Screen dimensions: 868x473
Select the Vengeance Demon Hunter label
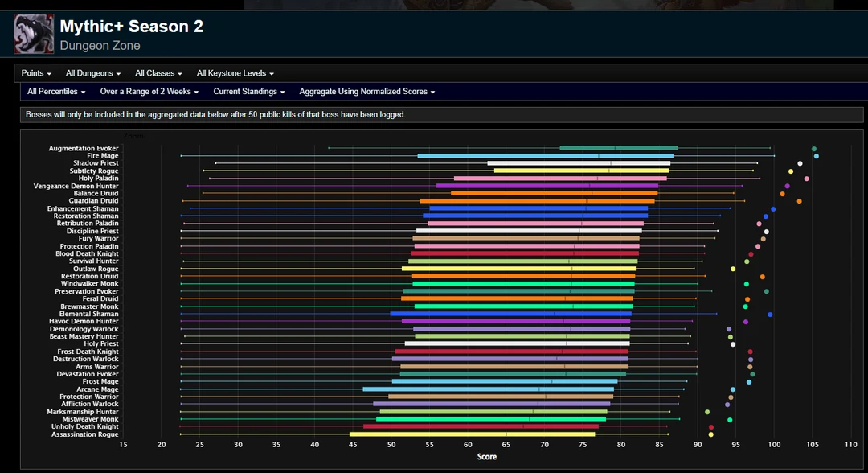(76, 186)
